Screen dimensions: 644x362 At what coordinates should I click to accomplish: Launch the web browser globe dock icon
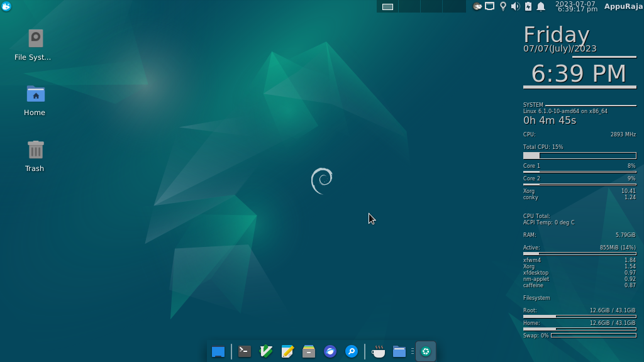330,351
